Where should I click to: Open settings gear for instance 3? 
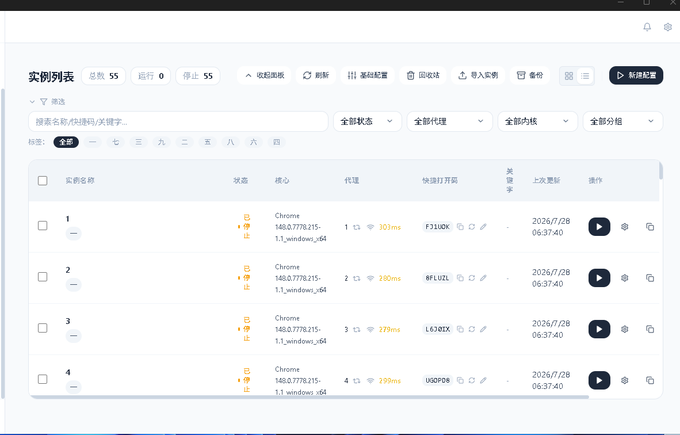(624, 329)
